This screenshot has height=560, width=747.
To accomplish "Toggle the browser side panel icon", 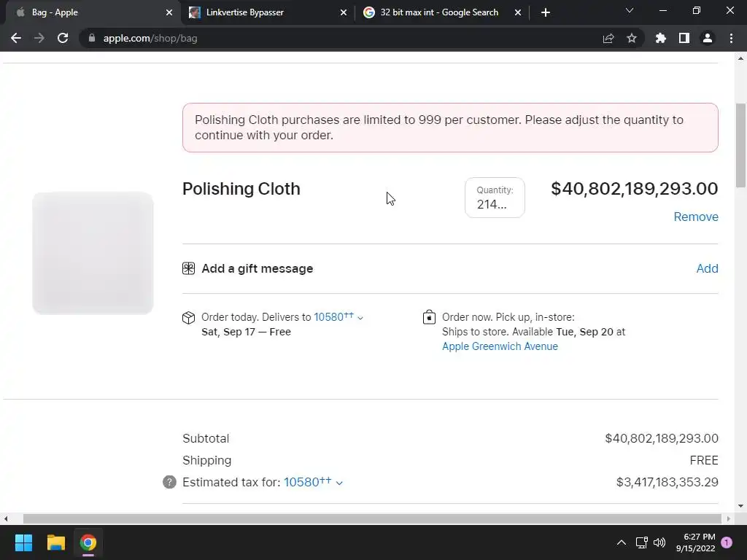I will 684,38.
